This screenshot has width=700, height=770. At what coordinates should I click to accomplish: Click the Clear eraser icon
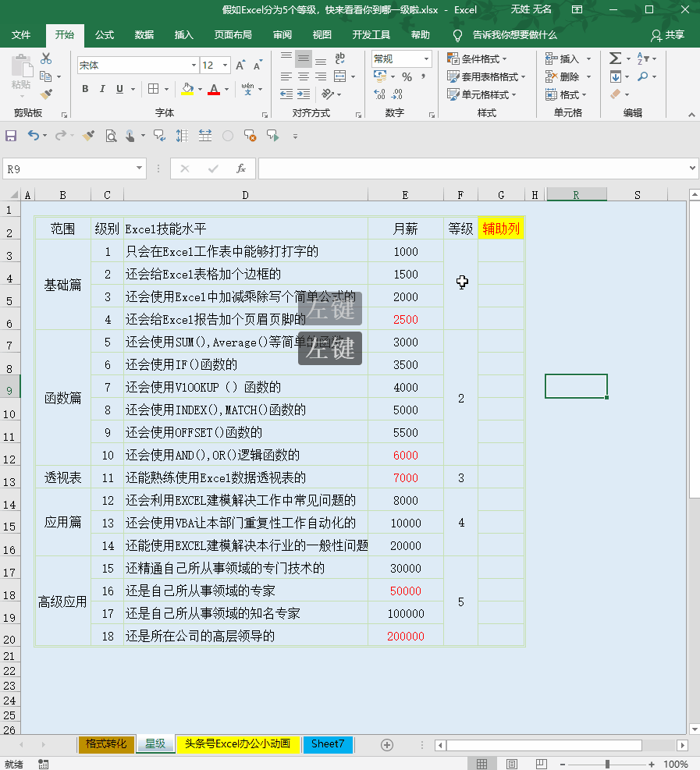point(616,94)
